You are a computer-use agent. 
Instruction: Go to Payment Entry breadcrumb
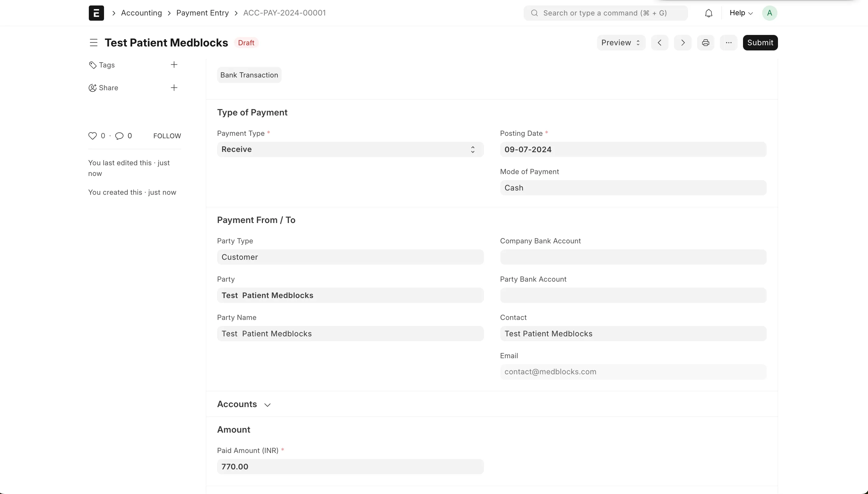[202, 13]
